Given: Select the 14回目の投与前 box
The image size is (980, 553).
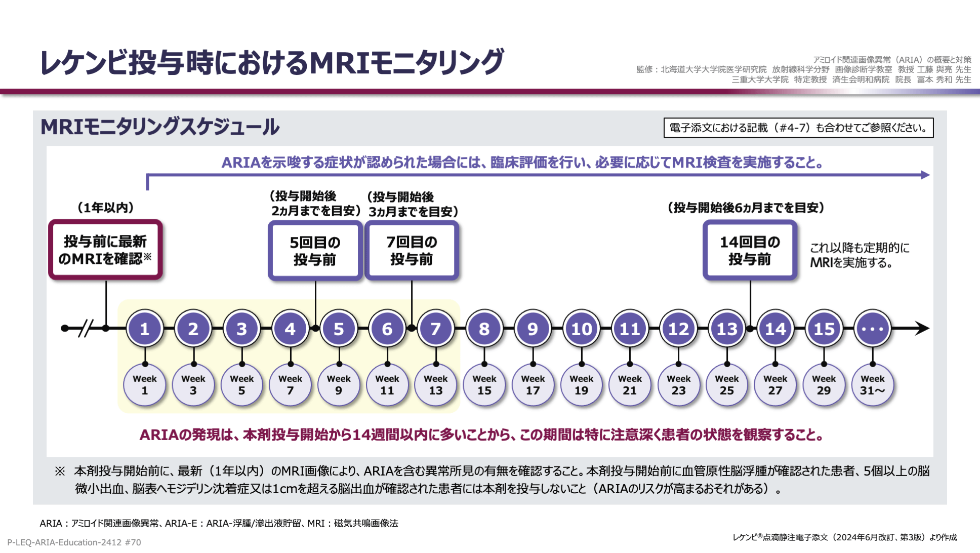Looking at the screenshot, I should coord(750,250).
